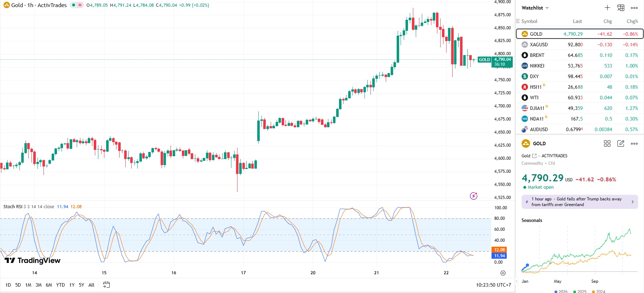
Task: Collapse the right side panel handle
Action: (x=516, y=281)
